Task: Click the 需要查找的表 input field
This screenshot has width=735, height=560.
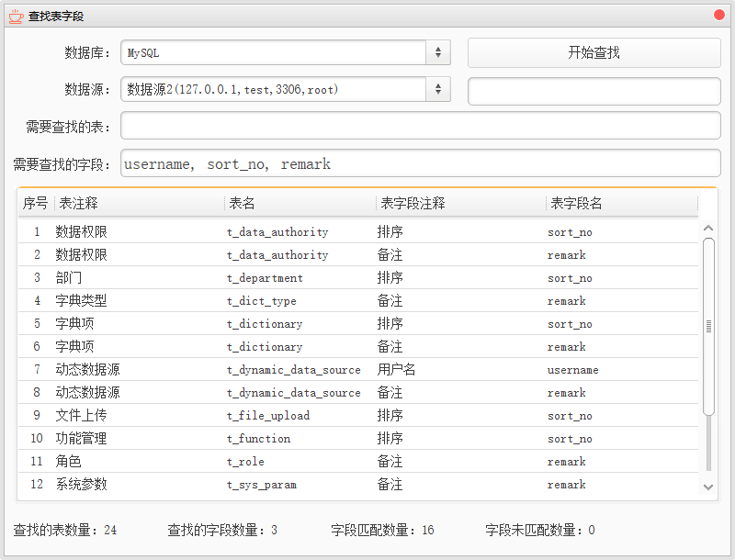Action: pos(421,125)
